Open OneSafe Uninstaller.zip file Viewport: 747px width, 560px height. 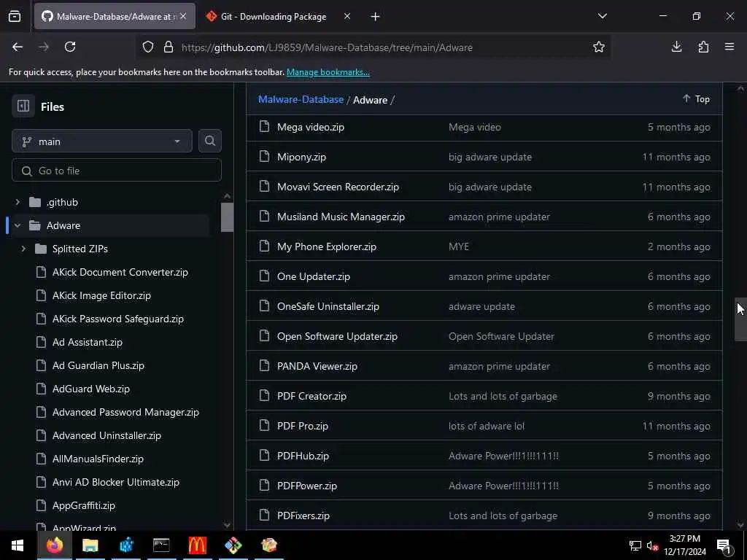coord(328,307)
